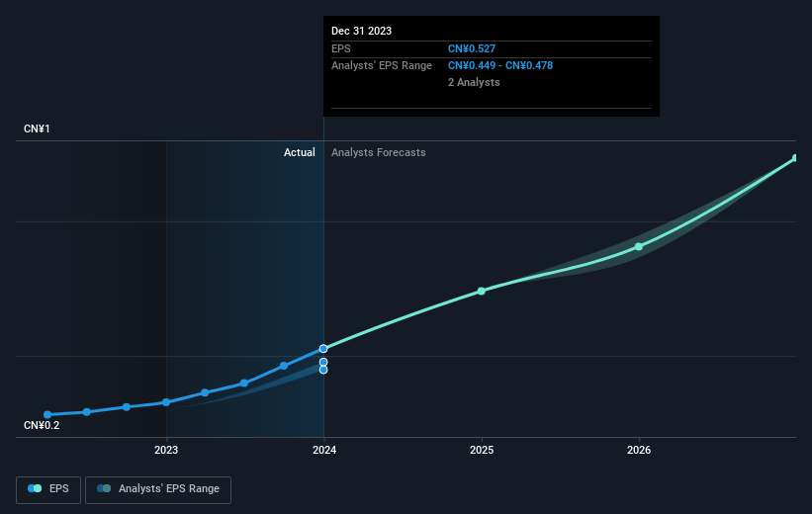812x514 pixels.
Task: Select the first EPS data point near CN¥0.2
Action: [47, 414]
